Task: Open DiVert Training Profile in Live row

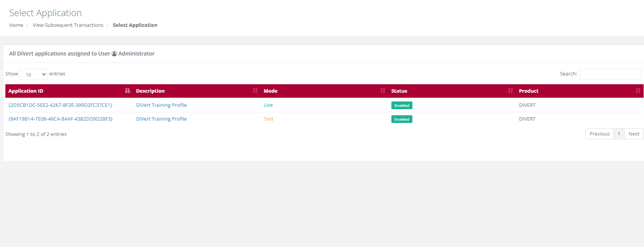Action: coord(161,105)
